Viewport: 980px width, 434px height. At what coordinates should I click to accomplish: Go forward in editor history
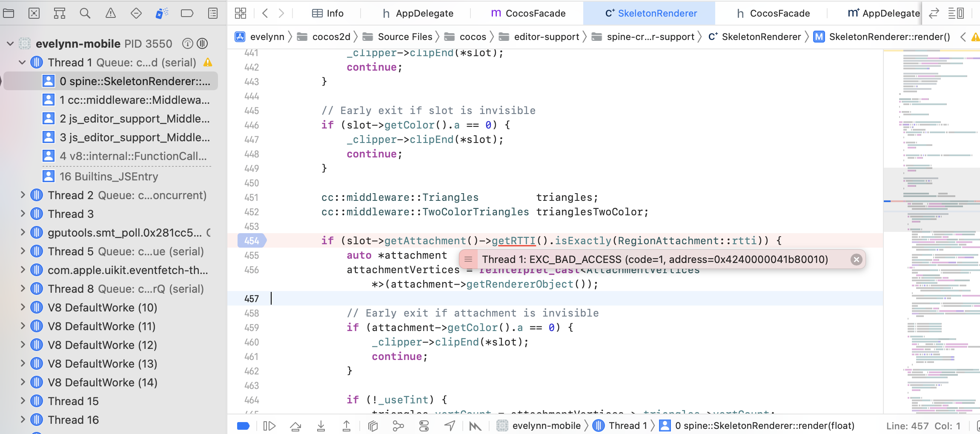point(281,13)
